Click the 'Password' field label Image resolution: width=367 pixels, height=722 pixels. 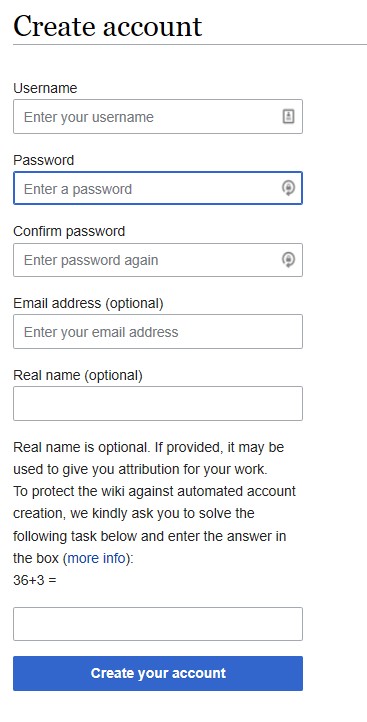coord(44,160)
